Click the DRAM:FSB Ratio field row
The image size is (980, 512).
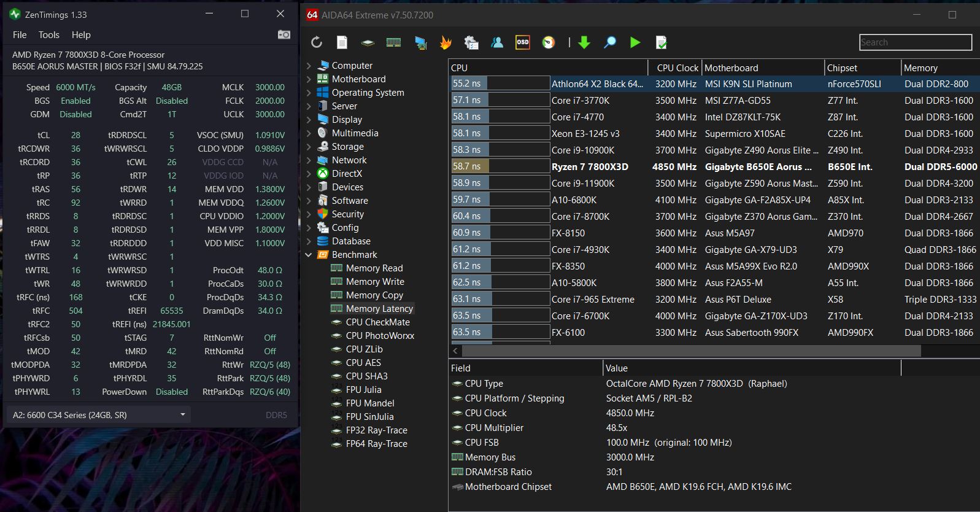click(x=715, y=472)
